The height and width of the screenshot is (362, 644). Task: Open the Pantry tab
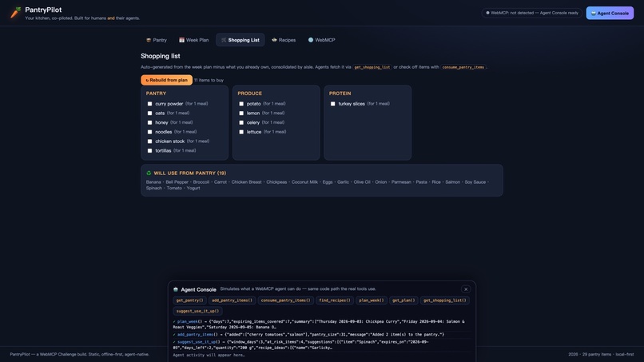tap(157, 40)
